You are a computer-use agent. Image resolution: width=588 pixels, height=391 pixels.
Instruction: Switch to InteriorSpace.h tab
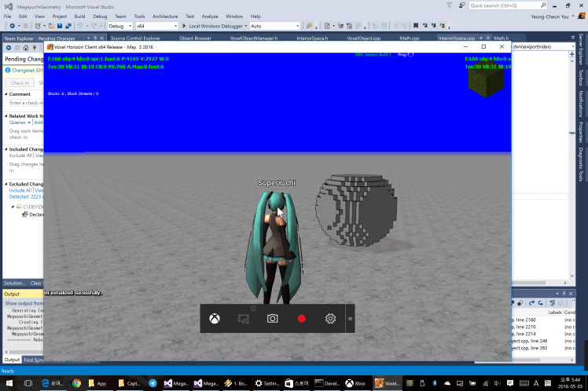coord(312,38)
